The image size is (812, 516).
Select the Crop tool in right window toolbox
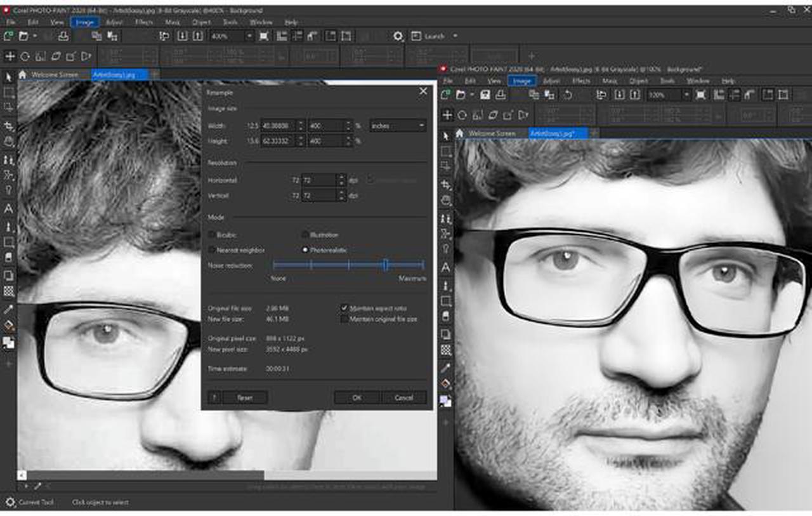tap(446, 185)
